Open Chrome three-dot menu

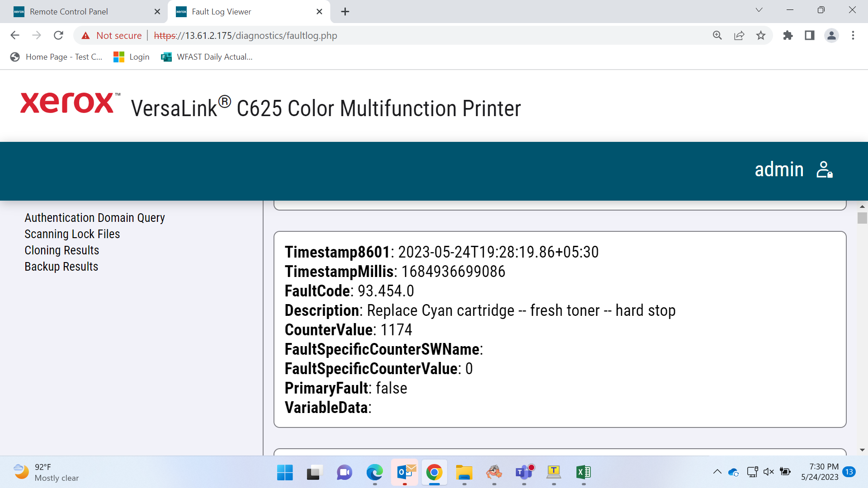coord(853,35)
